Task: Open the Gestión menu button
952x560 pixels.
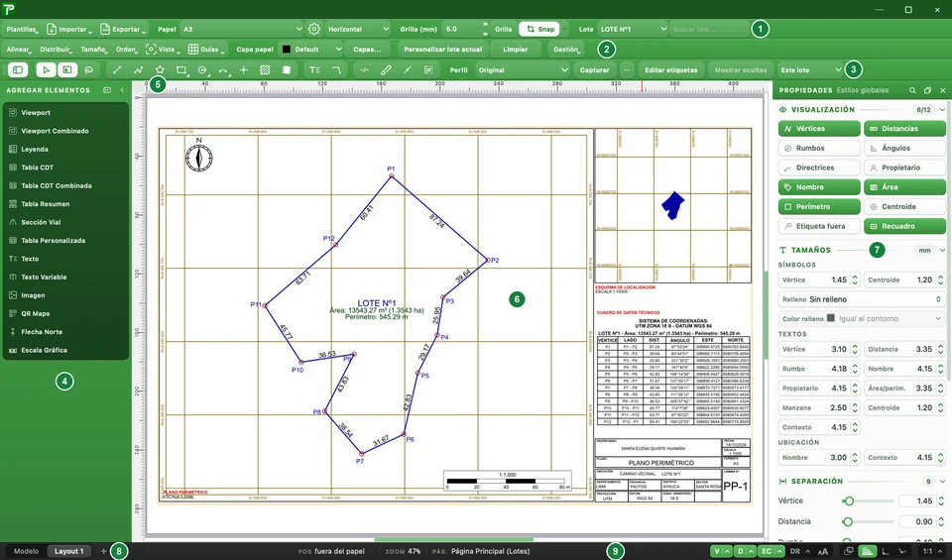Action: [x=566, y=50]
